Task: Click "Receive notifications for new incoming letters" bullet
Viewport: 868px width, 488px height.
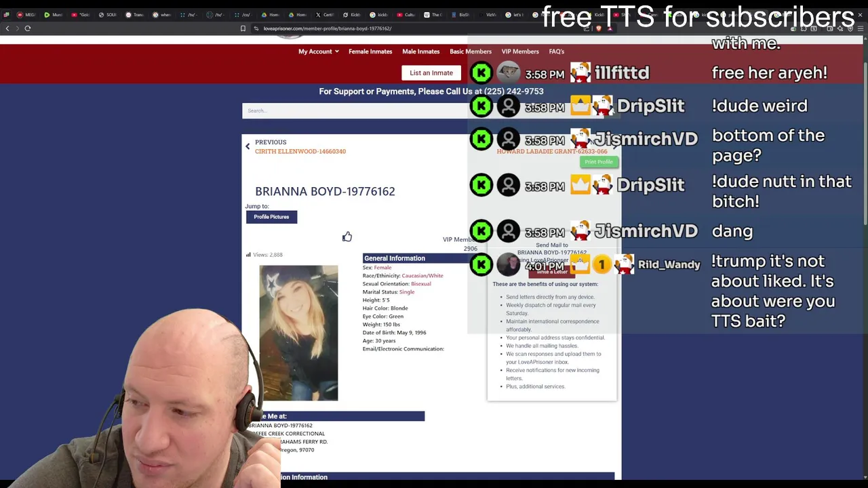Action: pyautogui.click(x=553, y=374)
